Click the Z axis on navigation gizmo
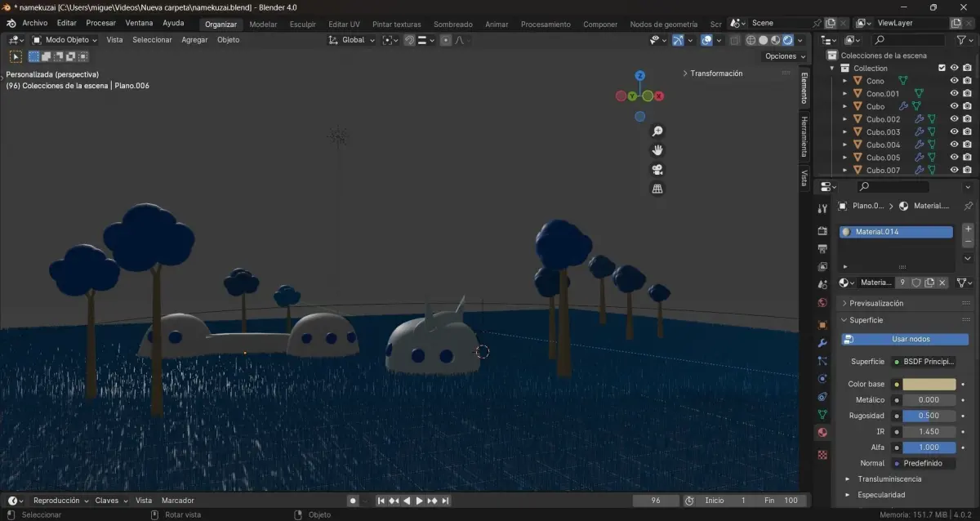The image size is (980, 521). click(x=640, y=75)
